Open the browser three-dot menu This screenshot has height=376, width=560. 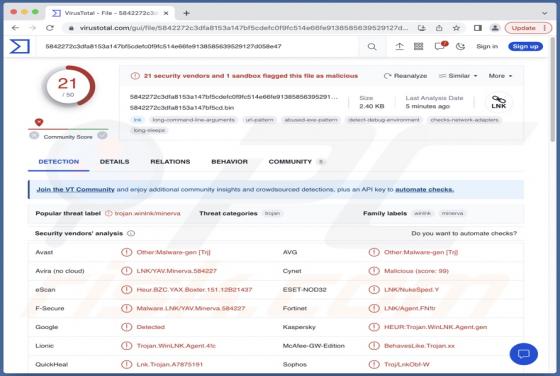tap(544, 28)
